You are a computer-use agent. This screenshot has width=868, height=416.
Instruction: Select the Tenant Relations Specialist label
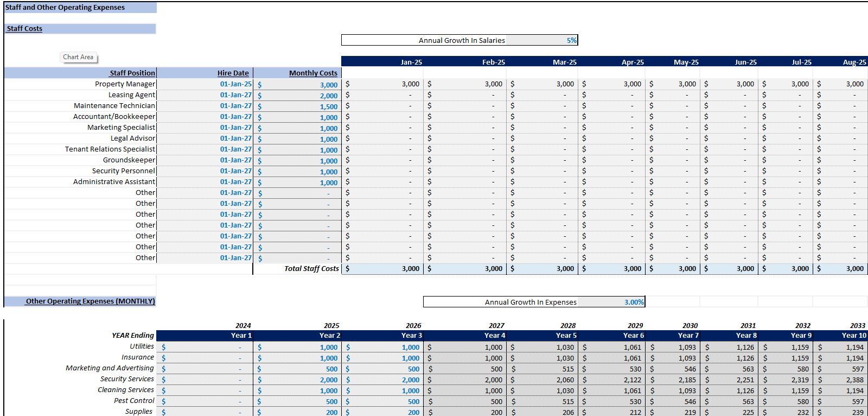coord(110,149)
